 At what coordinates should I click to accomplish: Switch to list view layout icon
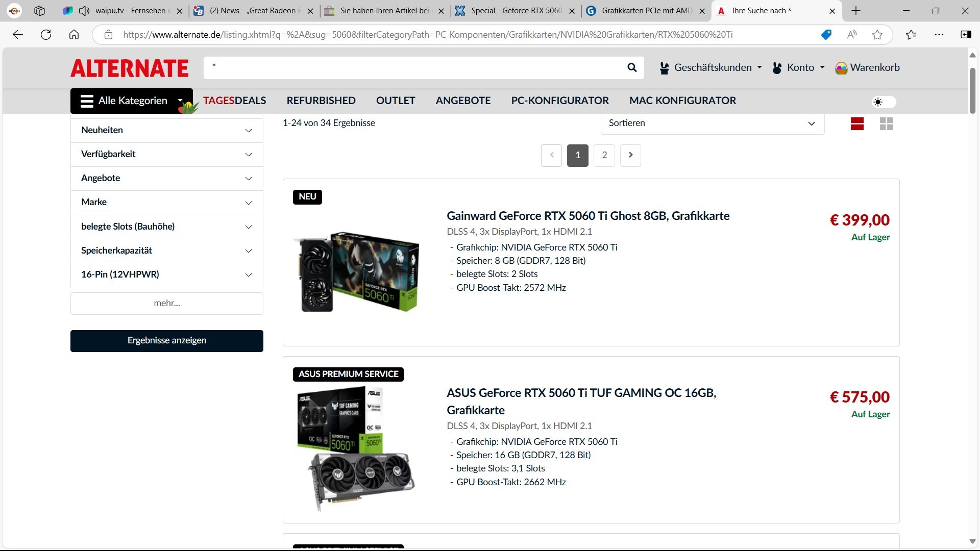point(857,123)
